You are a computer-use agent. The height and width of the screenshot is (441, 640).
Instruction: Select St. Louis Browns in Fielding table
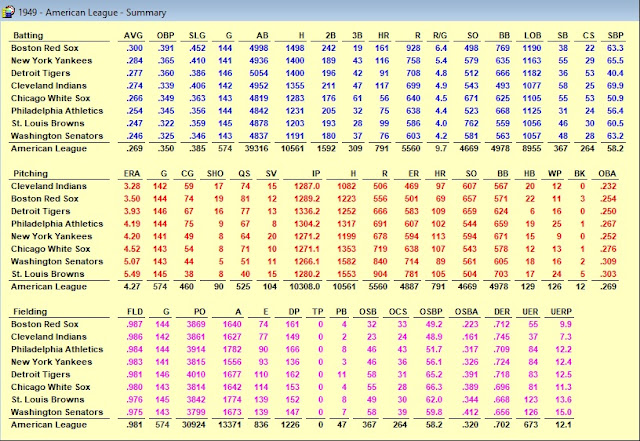(x=47, y=399)
